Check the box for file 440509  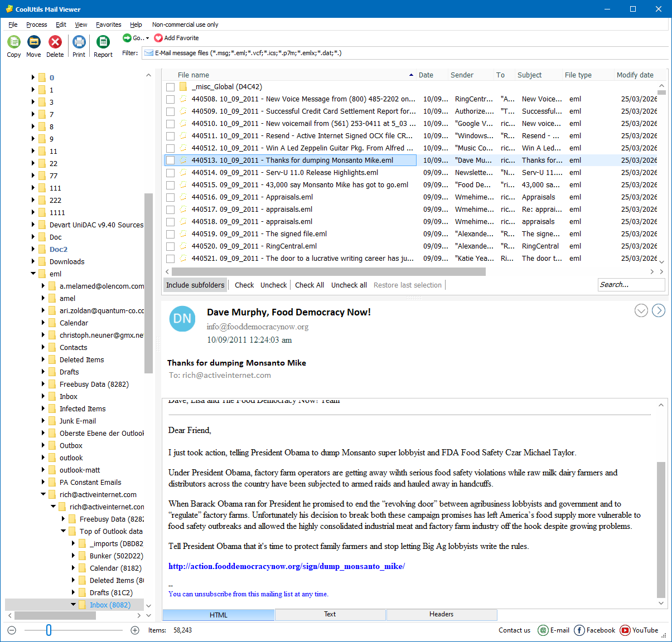tap(170, 111)
